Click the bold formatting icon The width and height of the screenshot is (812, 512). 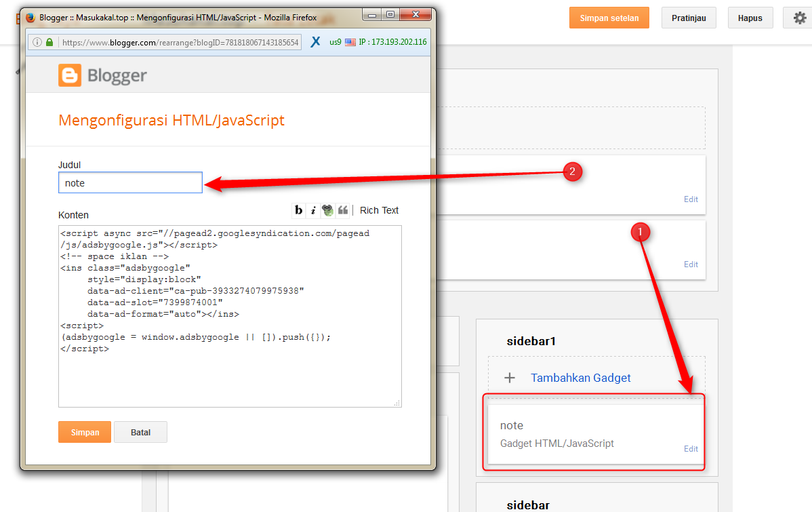click(299, 210)
